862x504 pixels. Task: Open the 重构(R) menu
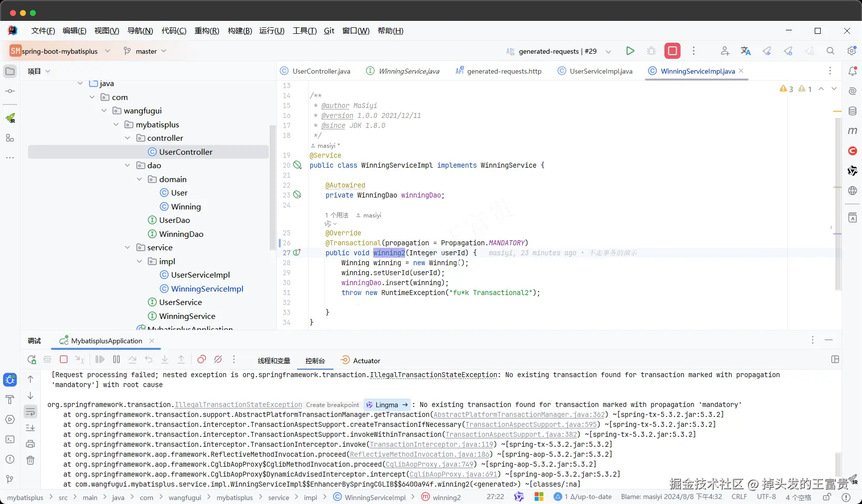[x=207, y=30]
